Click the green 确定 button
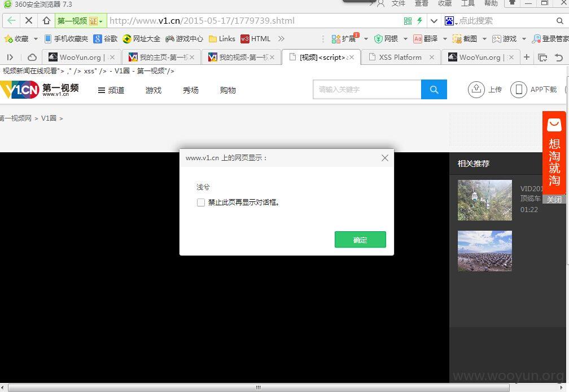This screenshot has width=569, height=392. click(360, 240)
